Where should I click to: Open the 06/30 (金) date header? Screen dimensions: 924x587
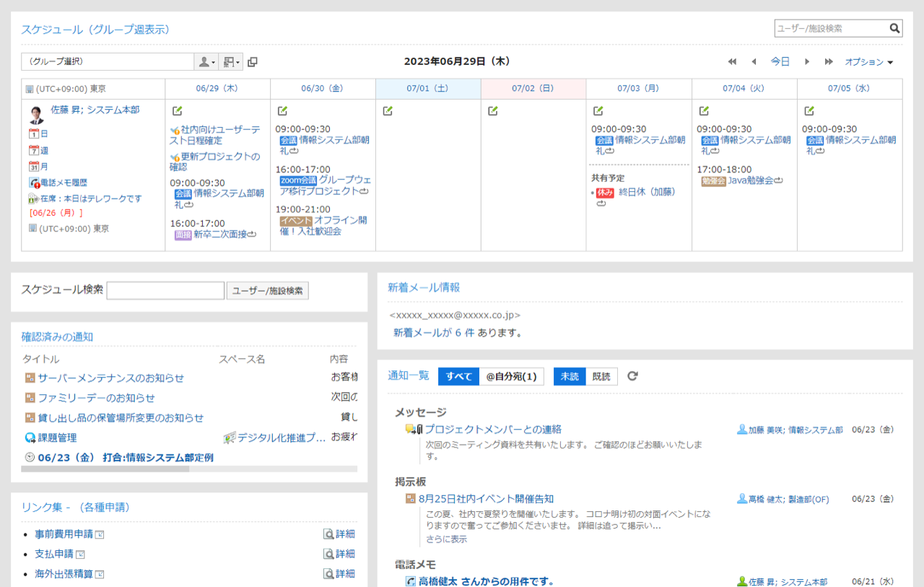click(323, 89)
